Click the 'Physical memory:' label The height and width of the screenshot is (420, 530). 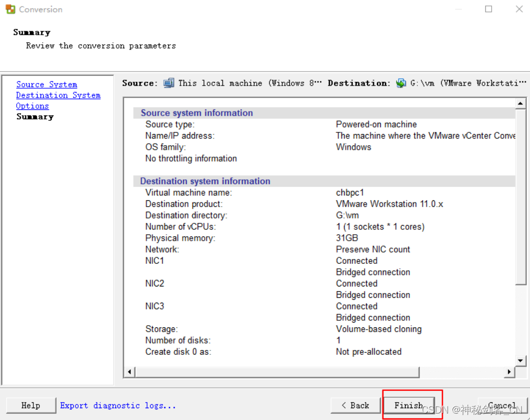pos(180,238)
